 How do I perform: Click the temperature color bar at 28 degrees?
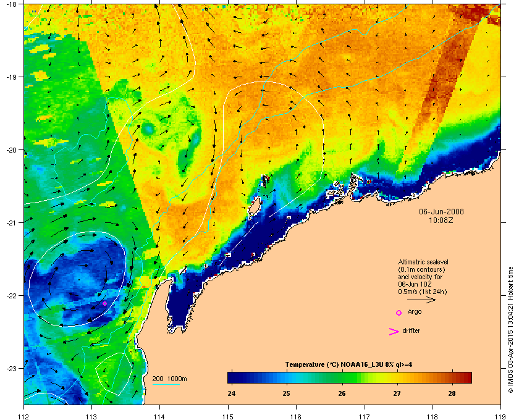pyautogui.click(x=452, y=377)
